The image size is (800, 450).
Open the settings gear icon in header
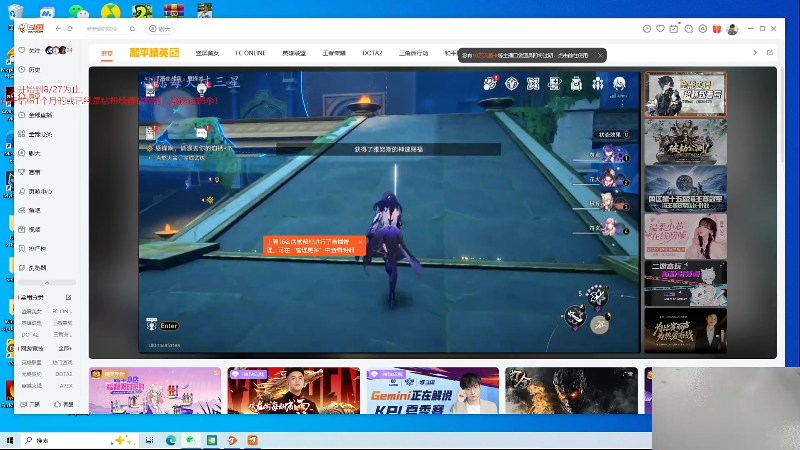pyautogui.click(x=703, y=29)
